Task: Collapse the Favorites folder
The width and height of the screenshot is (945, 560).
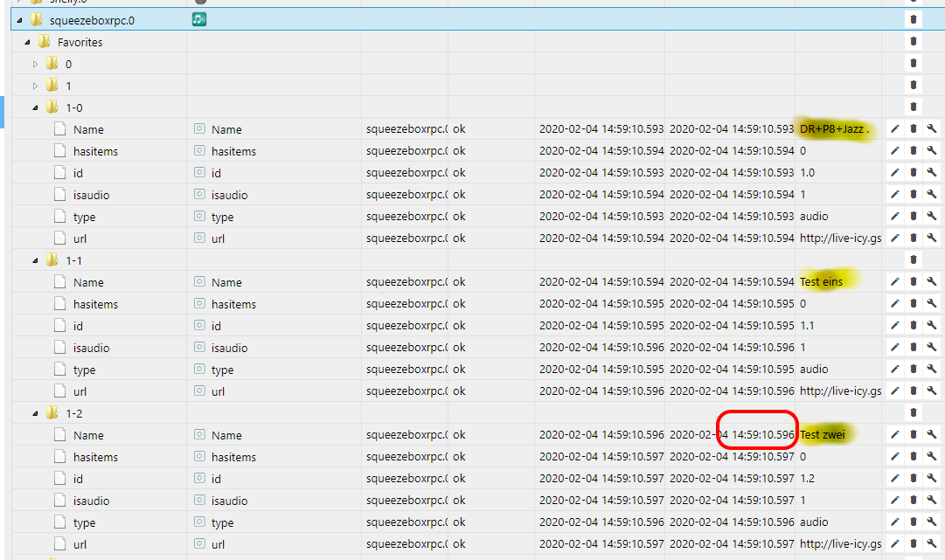Action: (27, 42)
